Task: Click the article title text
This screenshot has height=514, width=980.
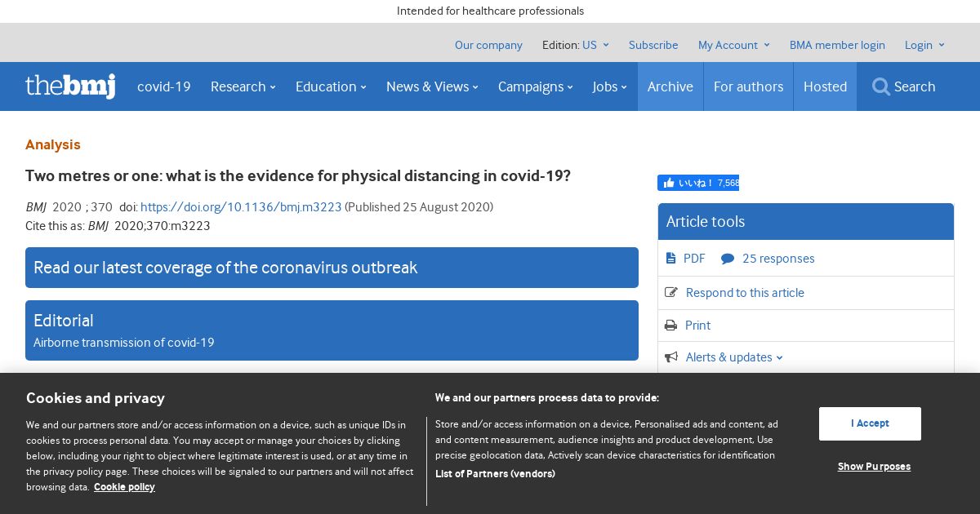Action: [298, 176]
